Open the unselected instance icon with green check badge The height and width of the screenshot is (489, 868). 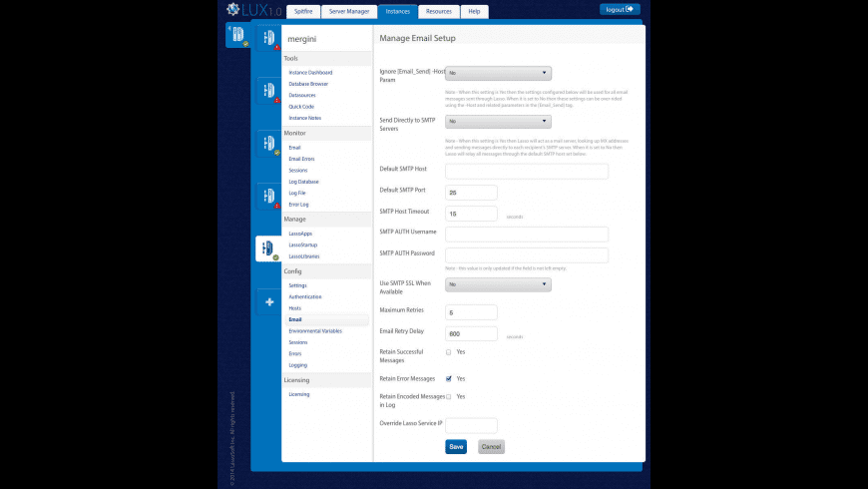(x=268, y=143)
